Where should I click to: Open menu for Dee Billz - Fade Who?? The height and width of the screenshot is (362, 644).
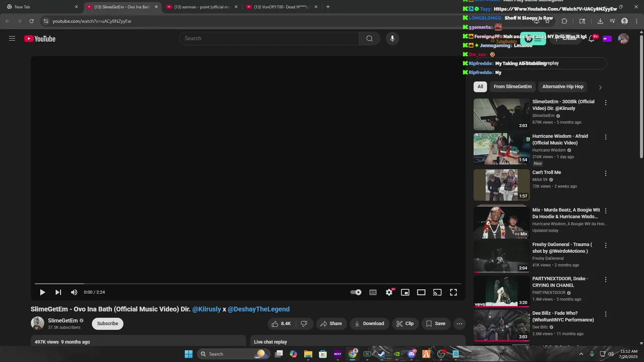(606, 314)
